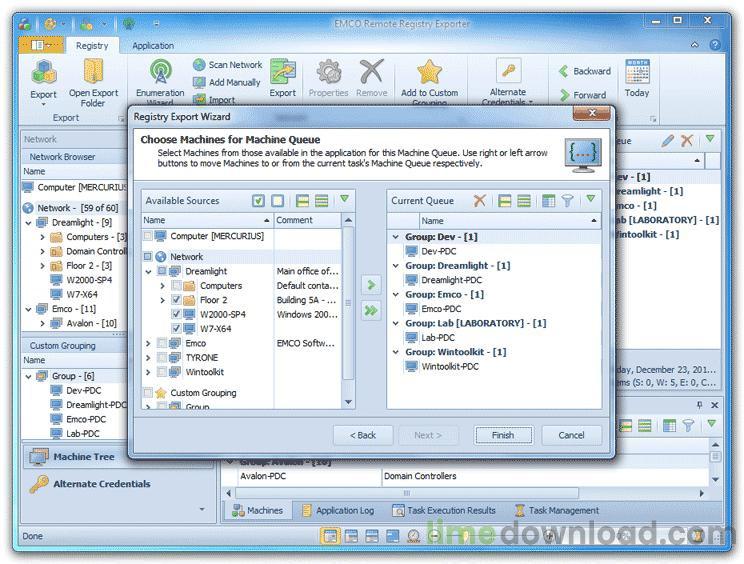This screenshot has width=744, height=564.
Task: Open the Application Log tab
Action: coord(338,510)
